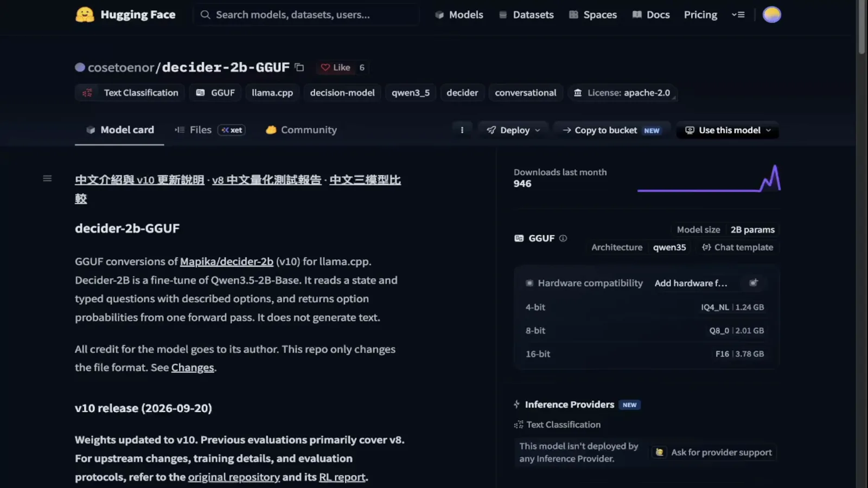Open the v8 中文量化測試報告 link
This screenshot has height=488, width=868.
pos(266,179)
